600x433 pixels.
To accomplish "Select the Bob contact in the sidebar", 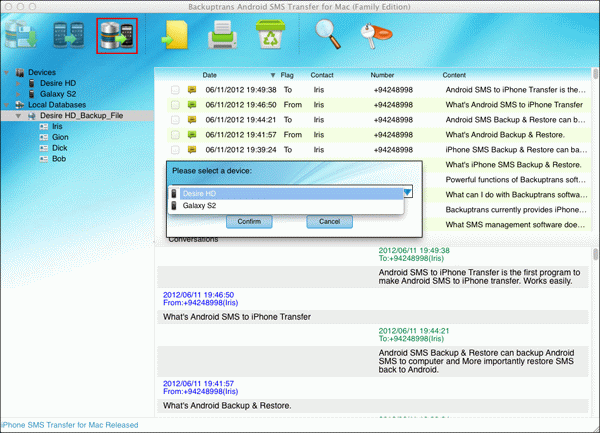I will (x=59, y=159).
